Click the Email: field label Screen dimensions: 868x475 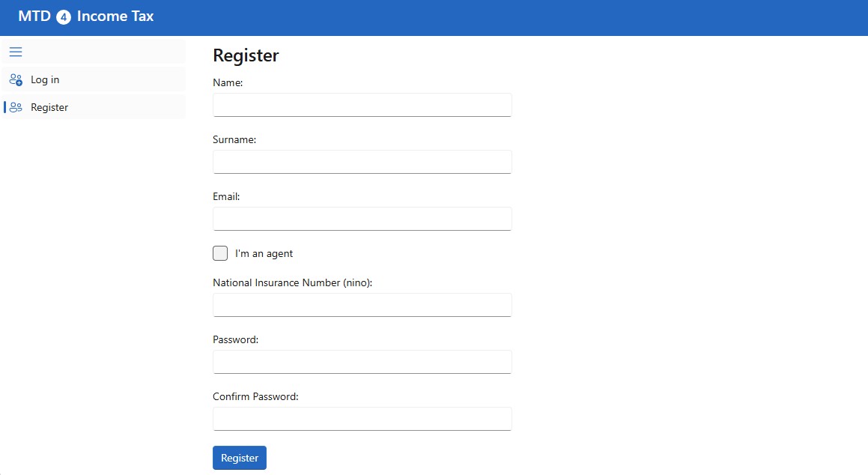coord(226,196)
